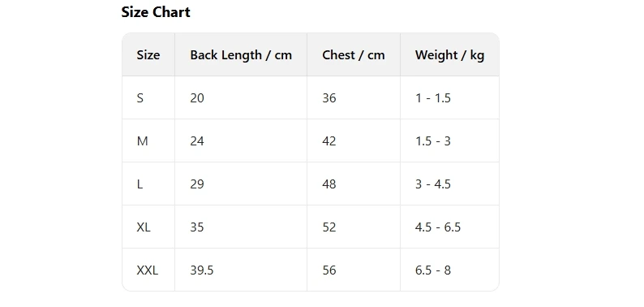Select the XXL size cell
Viewport: 644px width, 307px height.
[x=148, y=270]
